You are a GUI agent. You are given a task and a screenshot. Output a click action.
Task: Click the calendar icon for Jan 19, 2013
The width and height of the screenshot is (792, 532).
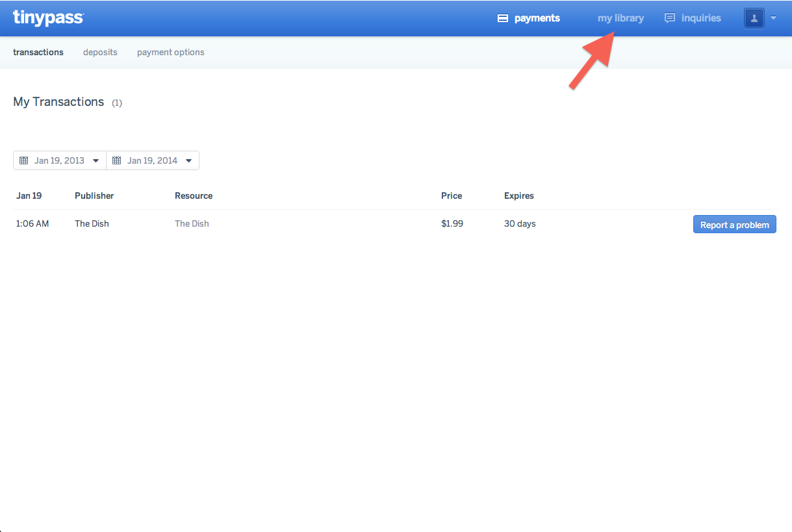tap(24, 160)
